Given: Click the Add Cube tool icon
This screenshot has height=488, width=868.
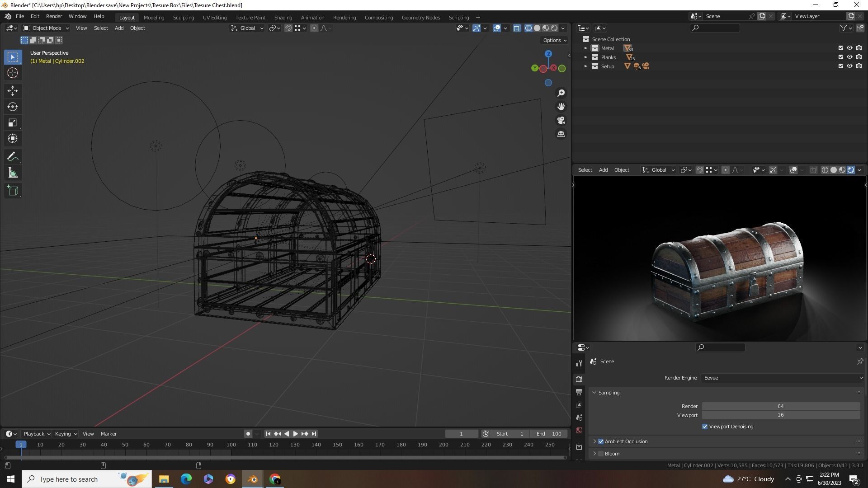Looking at the screenshot, I should click(x=13, y=191).
